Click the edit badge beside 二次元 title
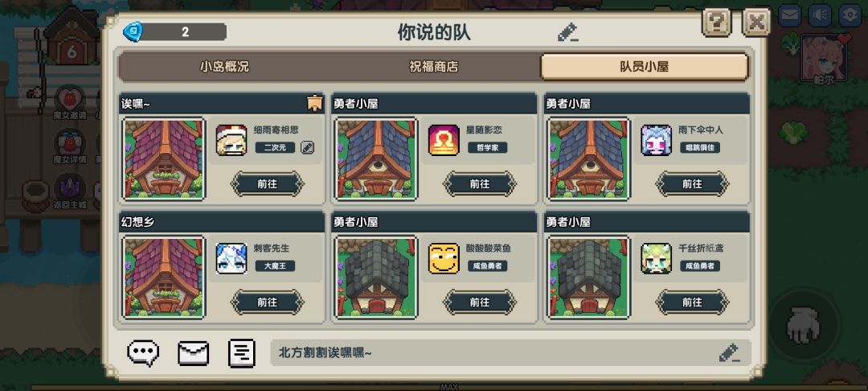The width and height of the screenshot is (868, 391). [307, 148]
